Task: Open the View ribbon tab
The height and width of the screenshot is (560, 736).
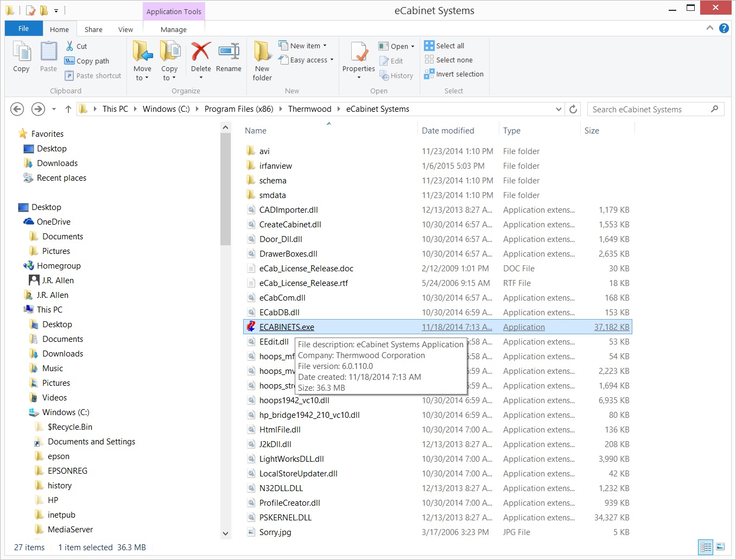Action: (x=125, y=29)
